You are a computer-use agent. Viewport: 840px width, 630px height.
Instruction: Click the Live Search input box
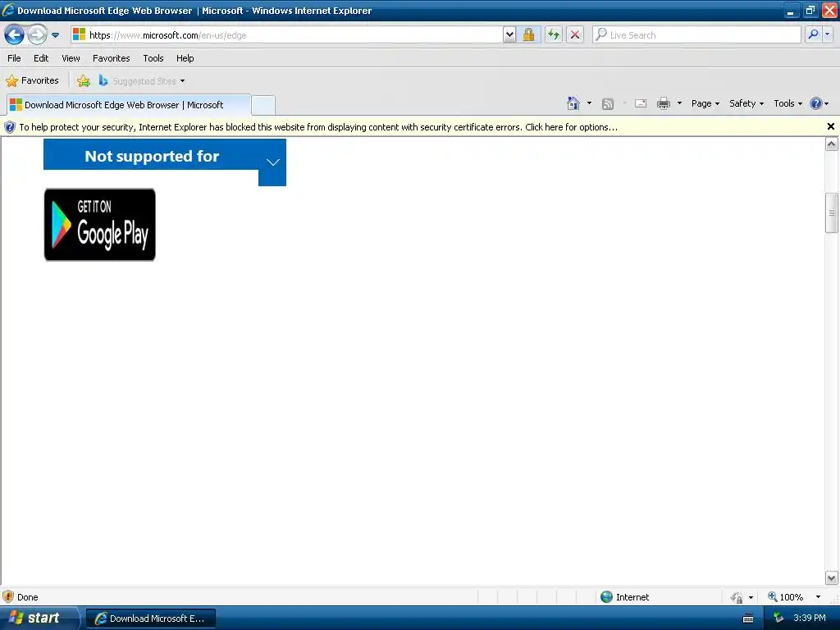(x=696, y=35)
